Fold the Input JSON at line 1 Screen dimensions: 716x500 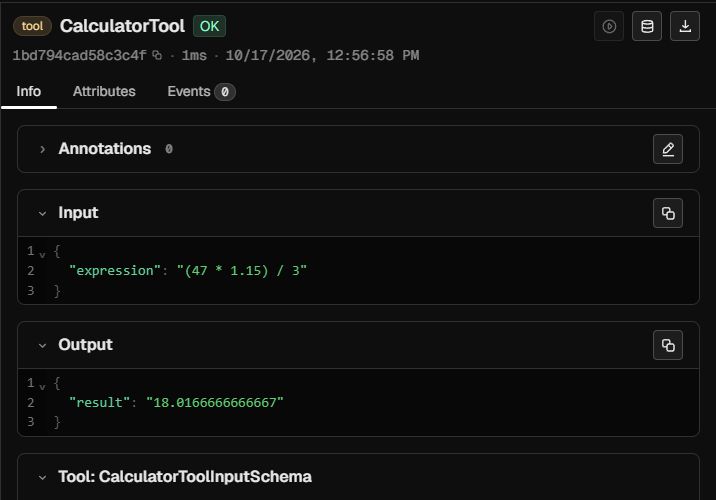42,254
